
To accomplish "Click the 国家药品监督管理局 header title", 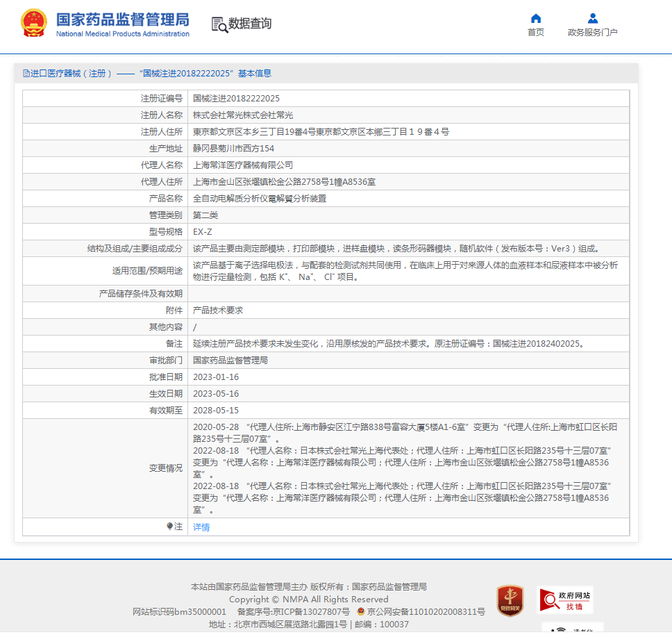I will point(123,19).
